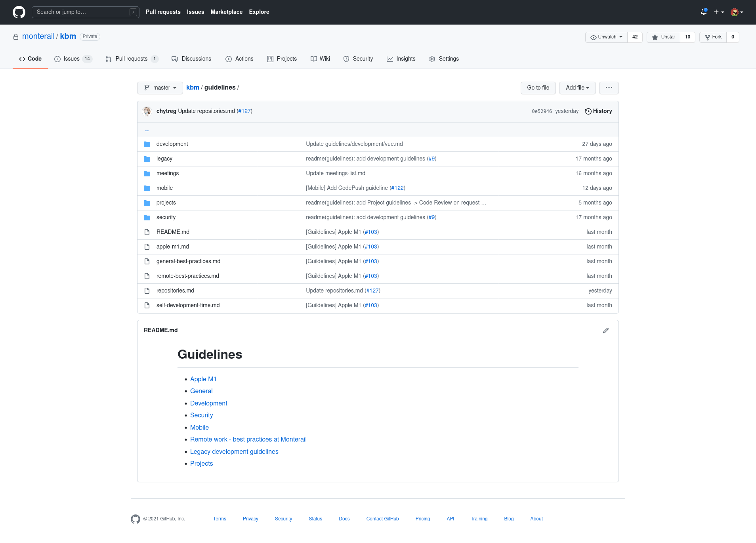Open the plus create-new dropdown
Image resolution: width=756 pixels, height=543 pixels.
[719, 12]
